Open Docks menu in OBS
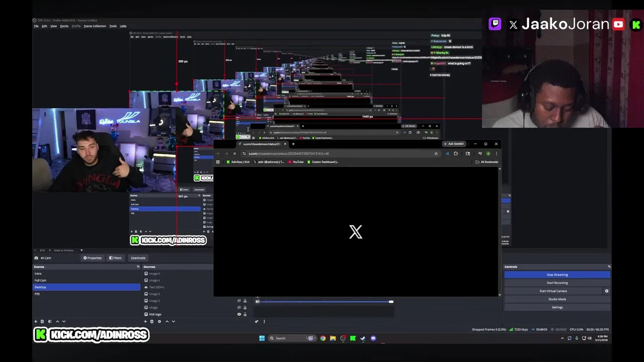Viewport: 644px width, 362px height. [x=64, y=26]
